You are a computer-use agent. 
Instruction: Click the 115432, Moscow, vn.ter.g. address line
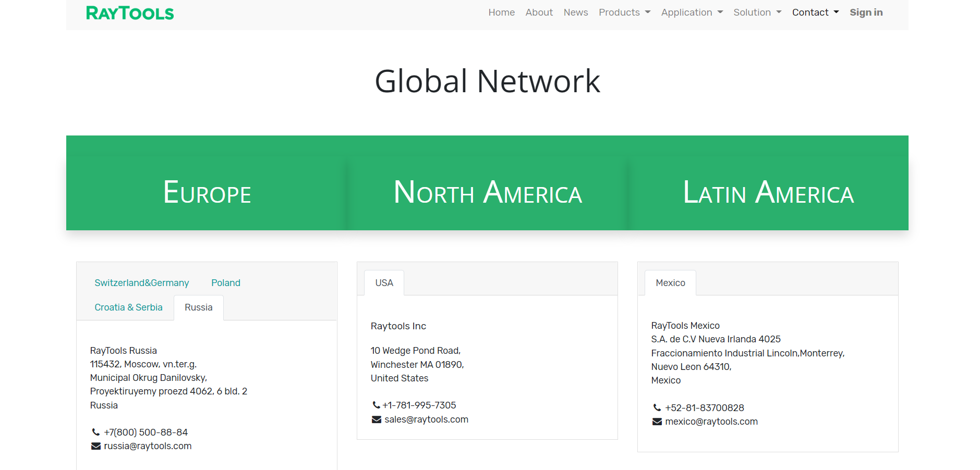pos(143,364)
